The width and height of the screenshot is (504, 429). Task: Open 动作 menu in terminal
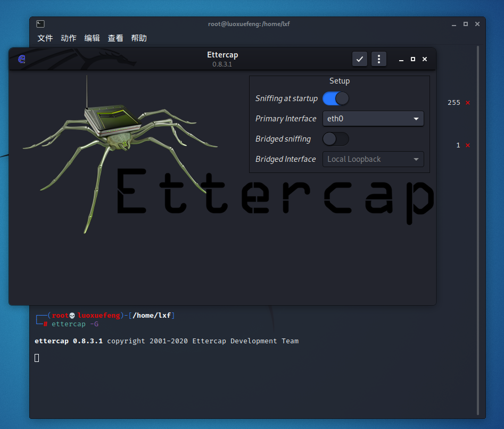tap(69, 38)
